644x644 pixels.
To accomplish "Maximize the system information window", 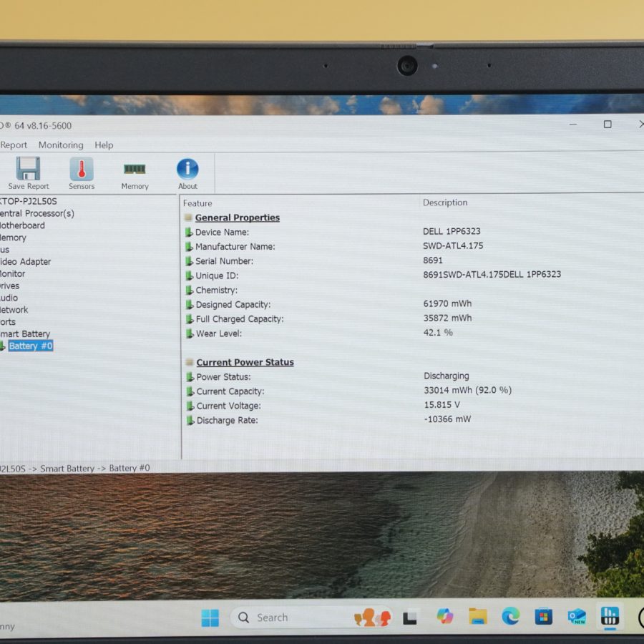I will [608, 124].
